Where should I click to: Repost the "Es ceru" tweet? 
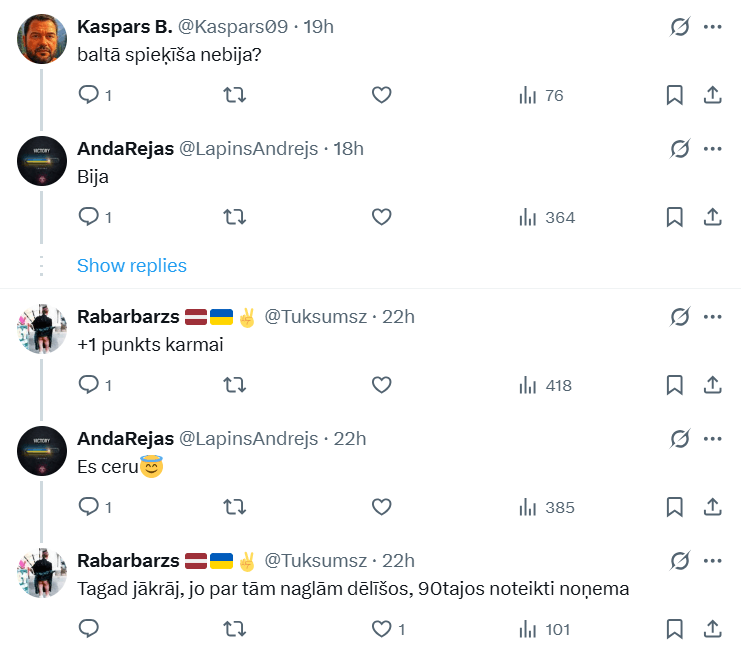tap(234, 507)
